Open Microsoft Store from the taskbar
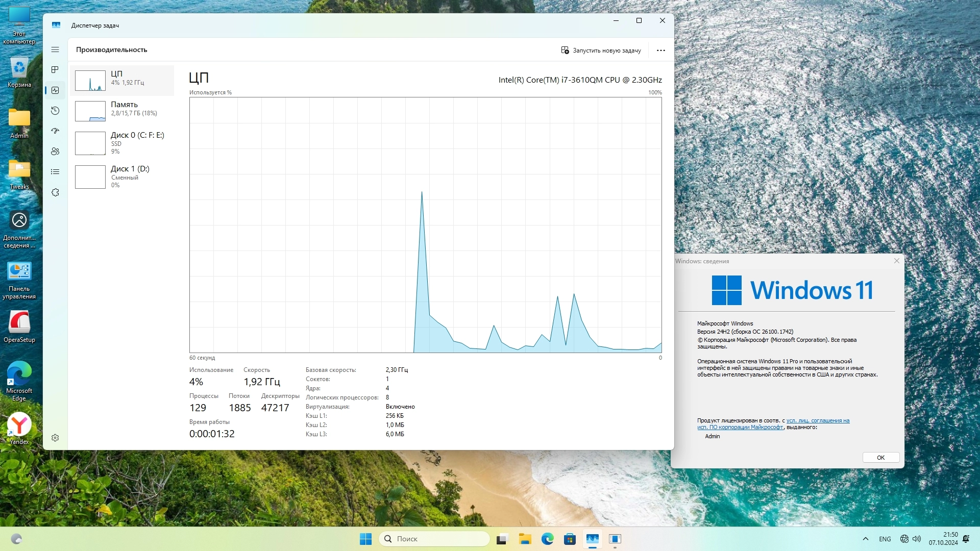This screenshot has height=551, width=980. pos(570,539)
